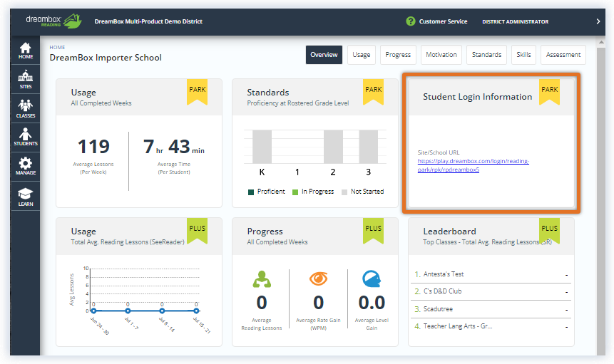Open the Standards tab
Image resolution: width=614 pixels, height=364 pixels.
coord(487,55)
